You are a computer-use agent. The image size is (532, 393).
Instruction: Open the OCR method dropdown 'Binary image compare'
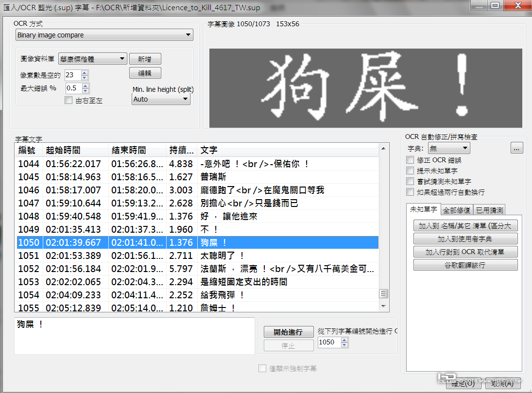[x=104, y=35]
